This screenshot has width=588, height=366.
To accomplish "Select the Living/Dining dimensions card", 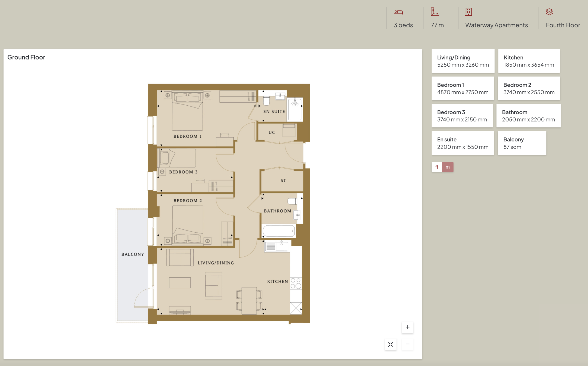I will point(463,61).
